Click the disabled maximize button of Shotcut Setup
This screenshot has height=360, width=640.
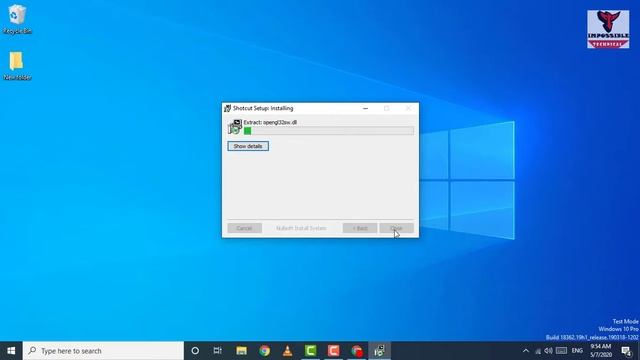pos(387,108)
